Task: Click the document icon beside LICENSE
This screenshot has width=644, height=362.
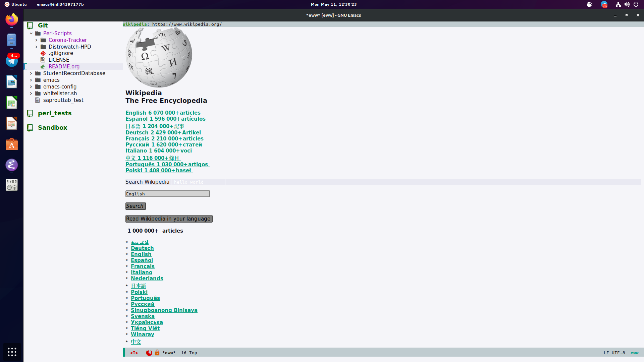Action: pyautogui.click(x=43, y=60)
